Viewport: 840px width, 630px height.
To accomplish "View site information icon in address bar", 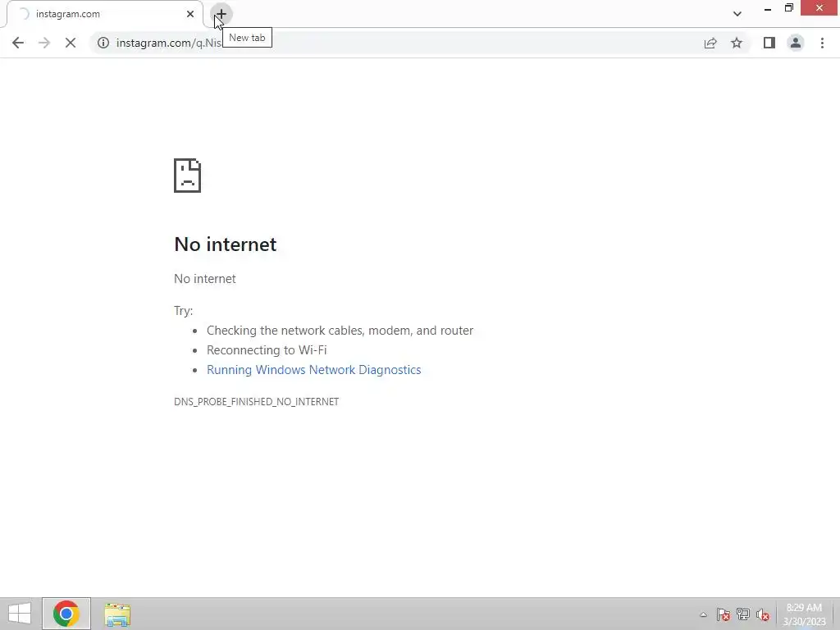I will tap(103, 43).
